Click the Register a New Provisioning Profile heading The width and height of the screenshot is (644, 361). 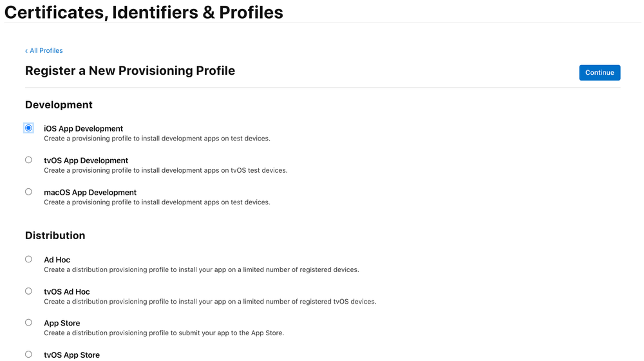tap(130, 71)
